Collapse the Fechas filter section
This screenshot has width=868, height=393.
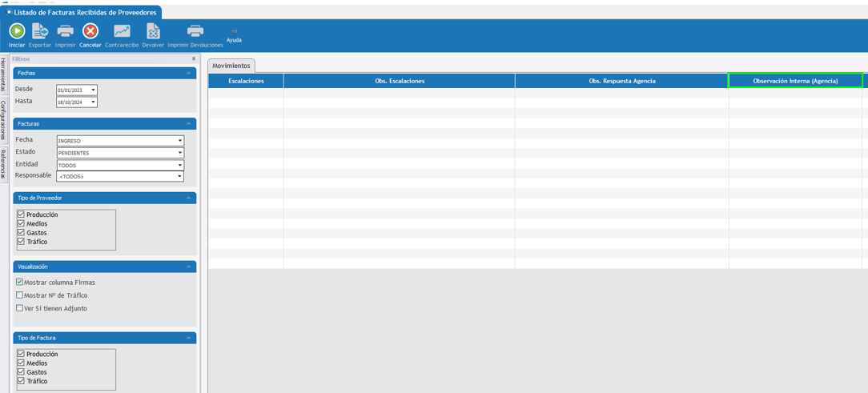(x=189, y=74)
